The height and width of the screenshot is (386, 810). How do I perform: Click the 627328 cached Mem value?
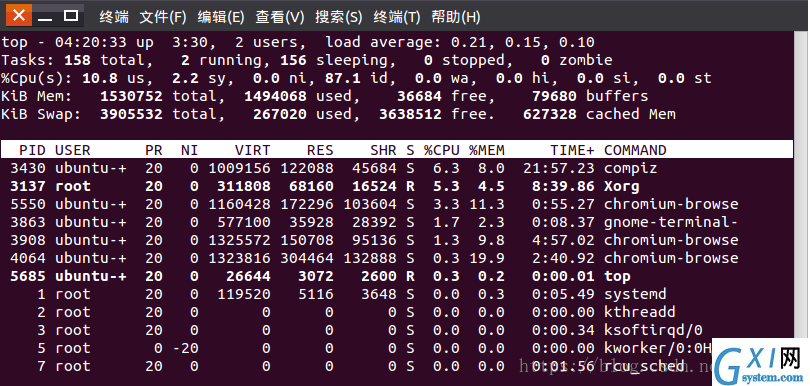click(x=550, y=114)
